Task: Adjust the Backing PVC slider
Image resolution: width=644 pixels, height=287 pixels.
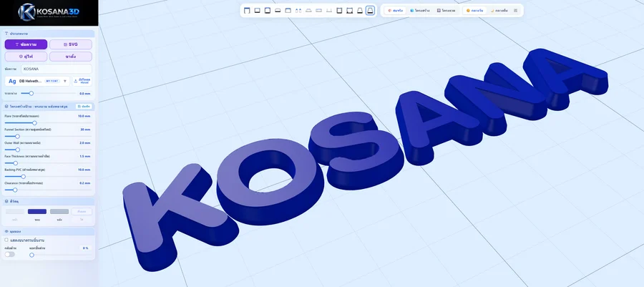Action: (48, 176)
